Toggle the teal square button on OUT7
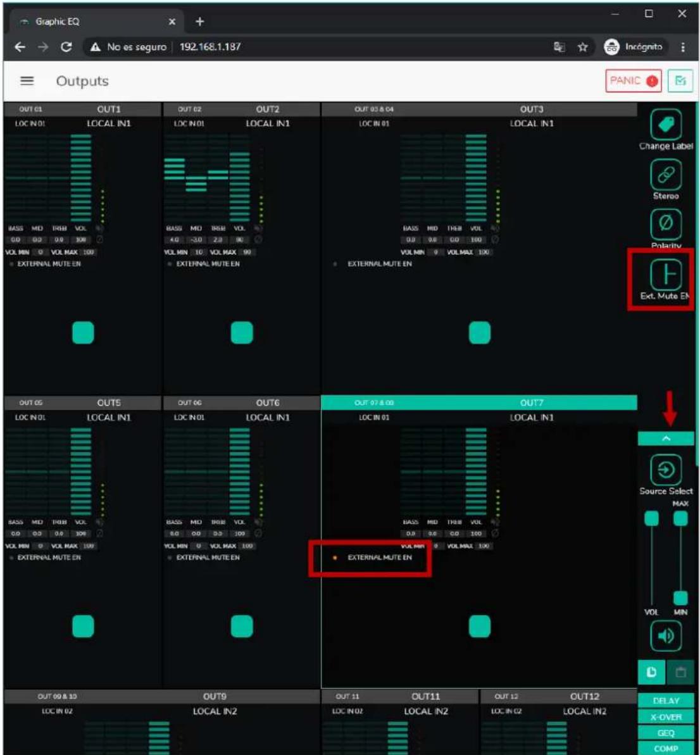The width and height of the screenshot is (700, 755). tap(480, 627)
